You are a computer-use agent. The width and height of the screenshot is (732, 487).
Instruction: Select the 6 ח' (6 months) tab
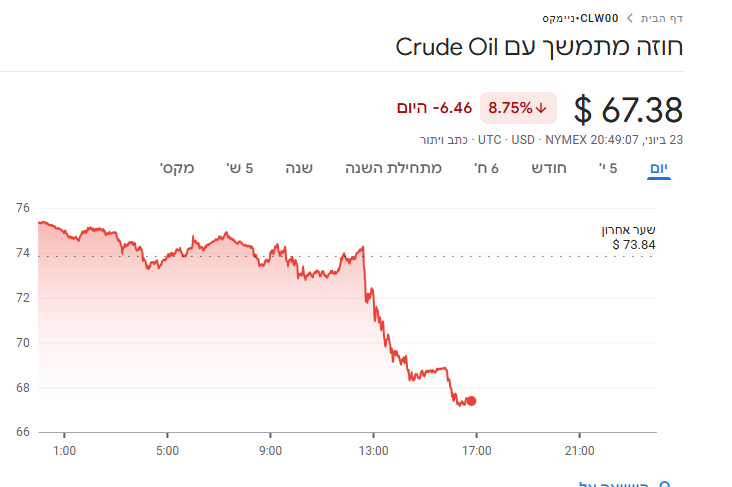click(x=487, y=168)
